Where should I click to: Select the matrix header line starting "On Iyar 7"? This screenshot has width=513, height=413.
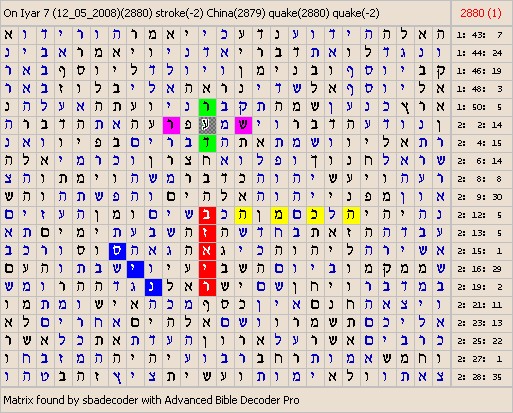pyautogui.click(x=191, y=13)
